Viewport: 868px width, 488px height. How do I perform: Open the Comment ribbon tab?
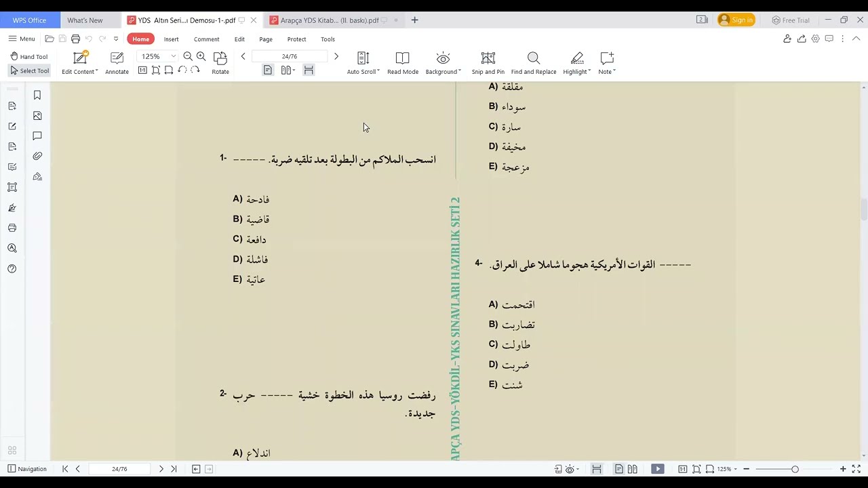(206, 39)
